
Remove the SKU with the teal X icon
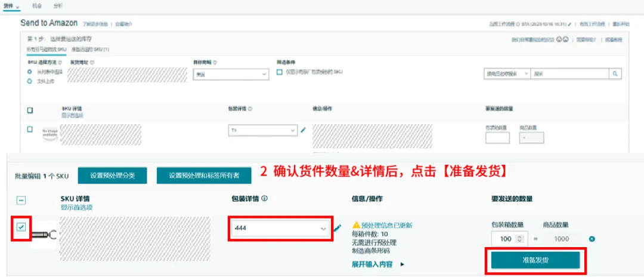[x=592, y=239]
